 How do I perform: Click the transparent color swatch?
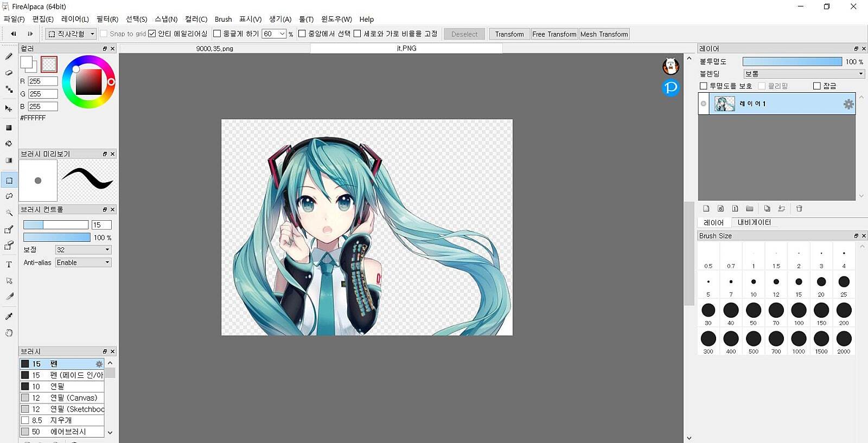(x=49, y=64)
